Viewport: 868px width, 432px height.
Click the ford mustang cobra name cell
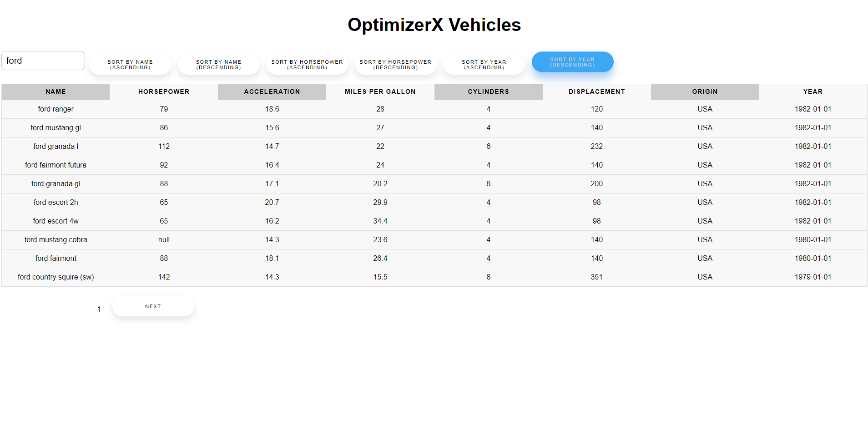(x=56, y=240)
